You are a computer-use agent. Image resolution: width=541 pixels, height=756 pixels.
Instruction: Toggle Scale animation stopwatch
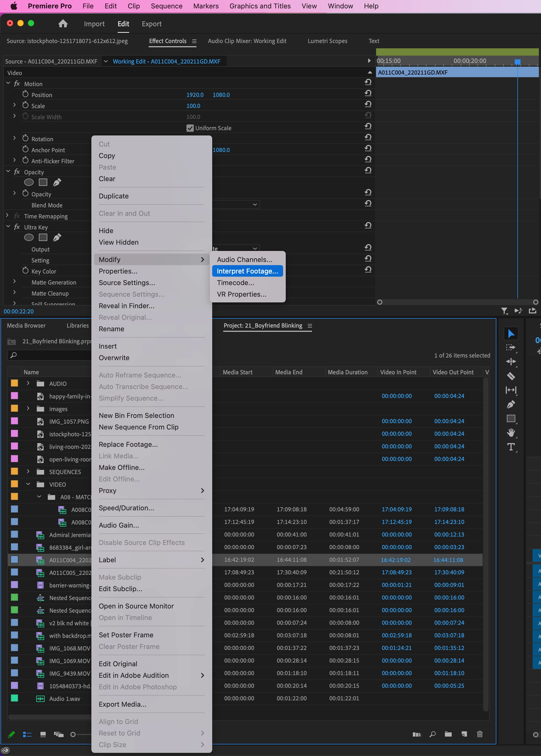click(x=25, y=105)
